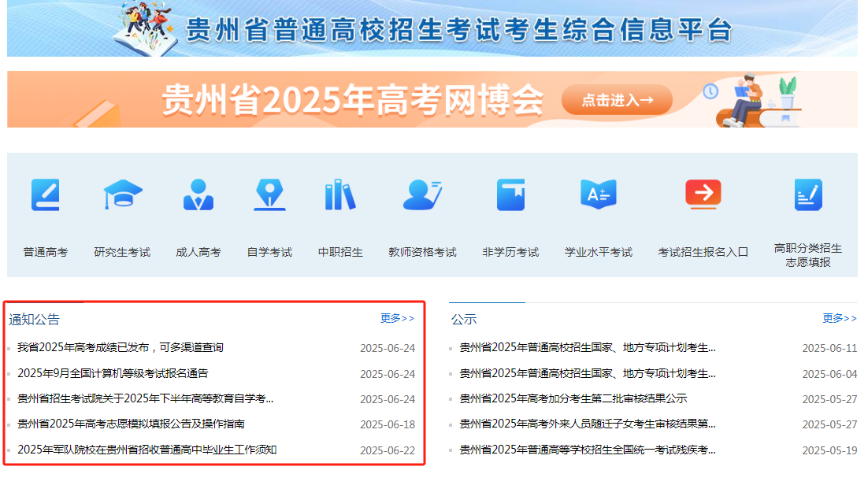Click the 中职招生 books icon

(340, 194)
